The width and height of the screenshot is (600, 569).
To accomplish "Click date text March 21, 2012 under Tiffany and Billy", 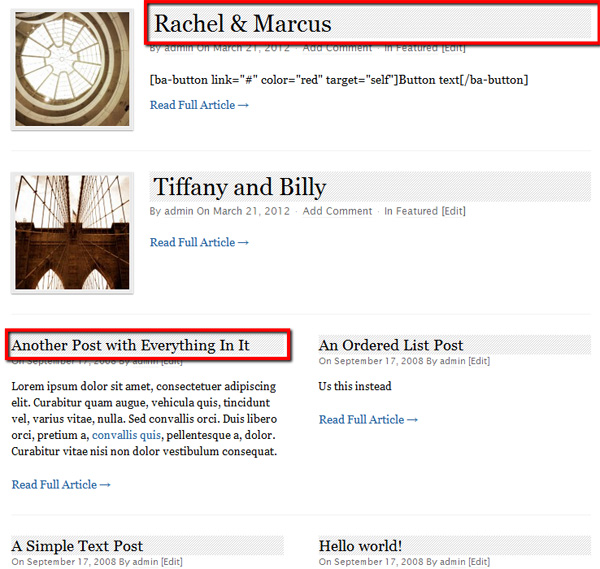I will 251,211.
